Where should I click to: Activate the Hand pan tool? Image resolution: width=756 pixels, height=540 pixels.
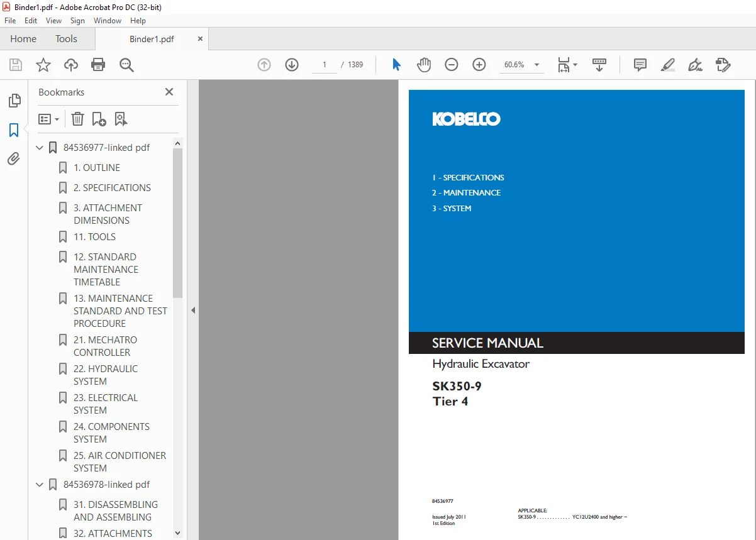pyautogui.click(x=424, y=65)
